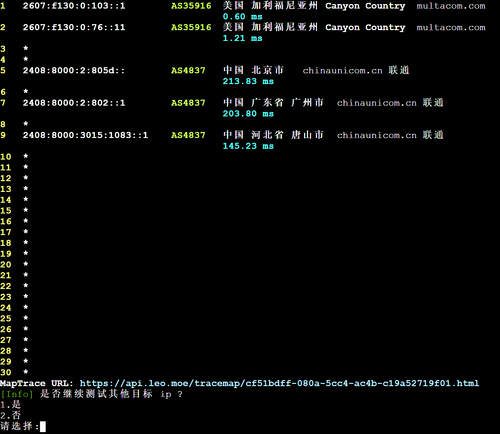500x434 pixels.
Task: Click option 2.否
Action: pos(11,415)
